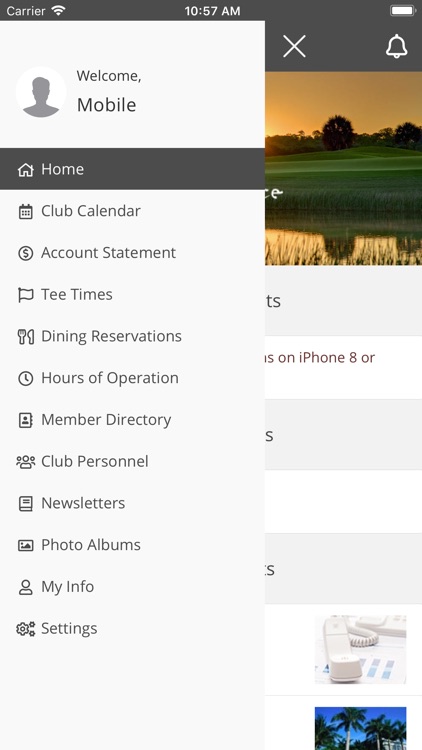
Task: Tap the user profile avatar
Action: tap(41, 92)
